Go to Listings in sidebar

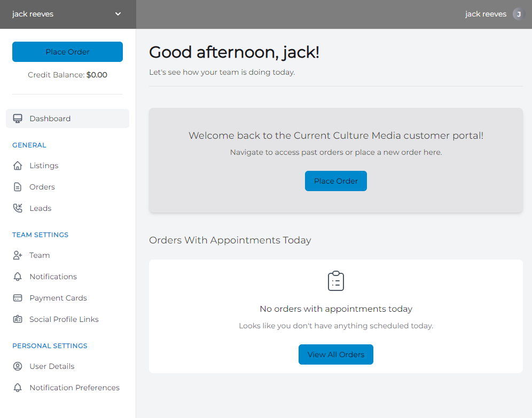pos(67,165)
